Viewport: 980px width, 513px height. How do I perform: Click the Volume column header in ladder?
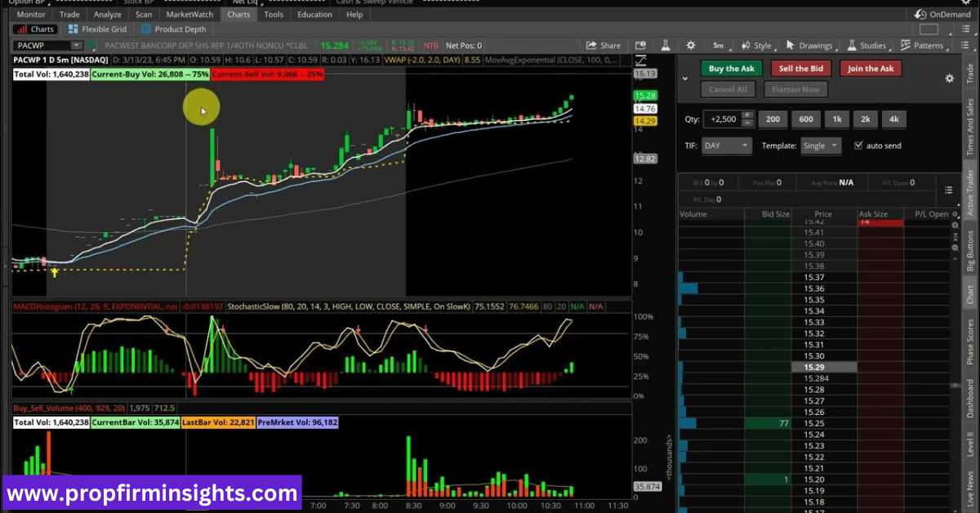pos(710,214)
